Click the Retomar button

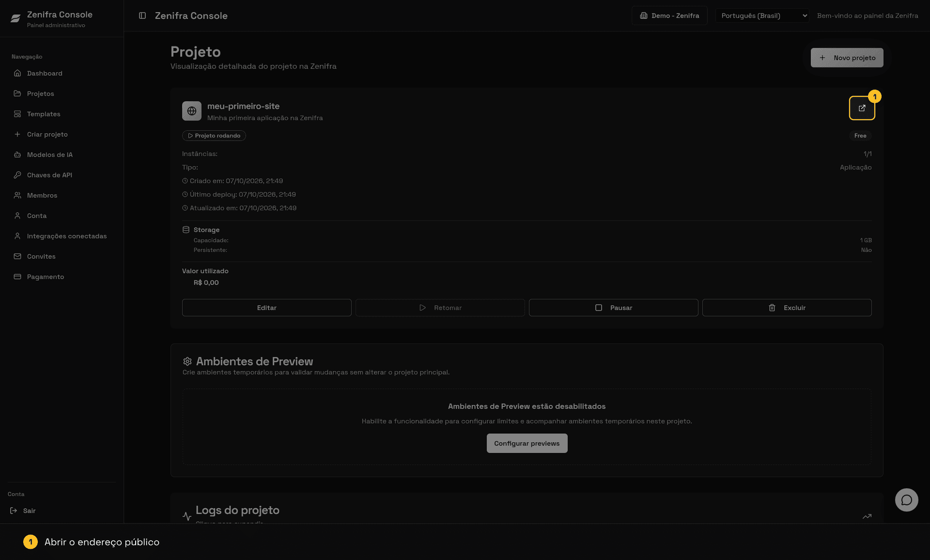(440, 308)
